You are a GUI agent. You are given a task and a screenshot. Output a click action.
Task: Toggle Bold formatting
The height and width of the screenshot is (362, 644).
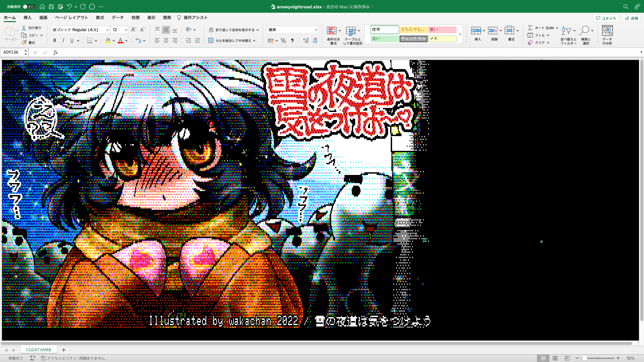point(55,41)
